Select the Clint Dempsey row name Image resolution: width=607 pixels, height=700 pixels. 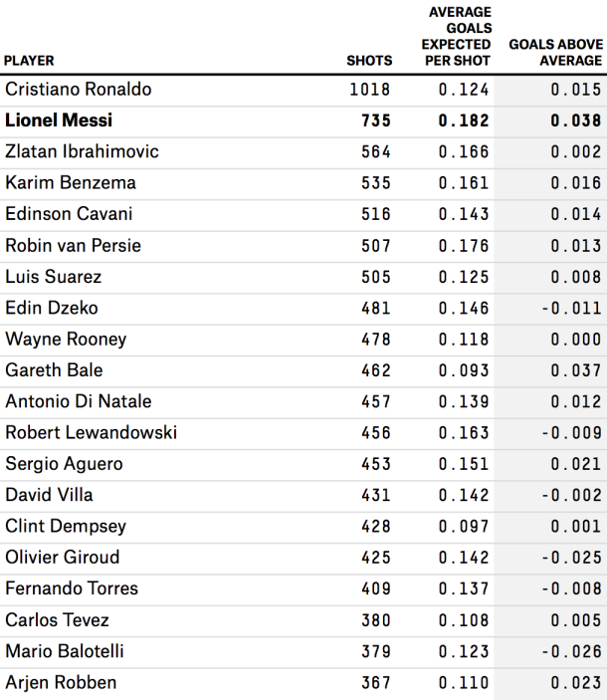[66, 527]
